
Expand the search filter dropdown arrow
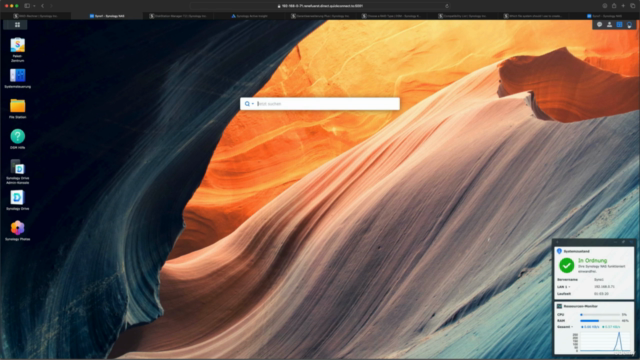pyautogui.click(x=253, y=104)
